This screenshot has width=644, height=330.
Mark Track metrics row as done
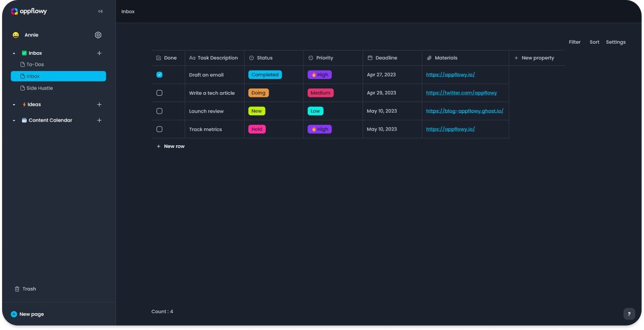pos(159,129)
